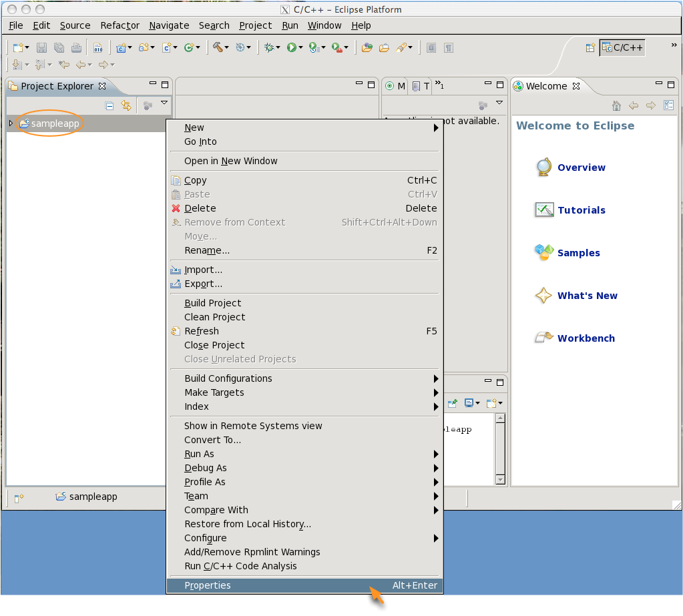
Task: Click the New C/C++ Project icon
Action: coord(121,48)
